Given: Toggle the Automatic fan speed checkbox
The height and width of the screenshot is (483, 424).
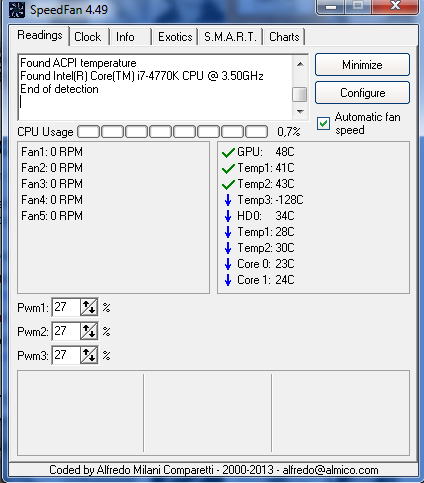Looking at the screenshot, I should 323,124.
